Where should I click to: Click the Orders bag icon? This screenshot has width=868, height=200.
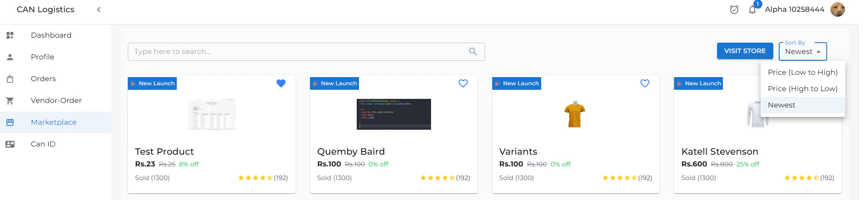pos(10,79)
